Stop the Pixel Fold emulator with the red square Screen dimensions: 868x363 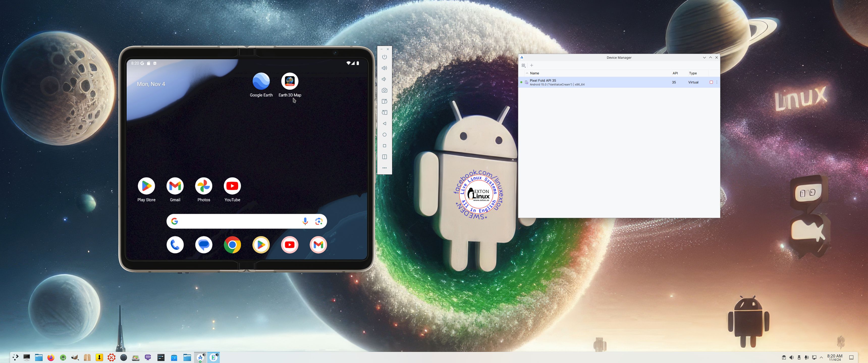(711, 82)
